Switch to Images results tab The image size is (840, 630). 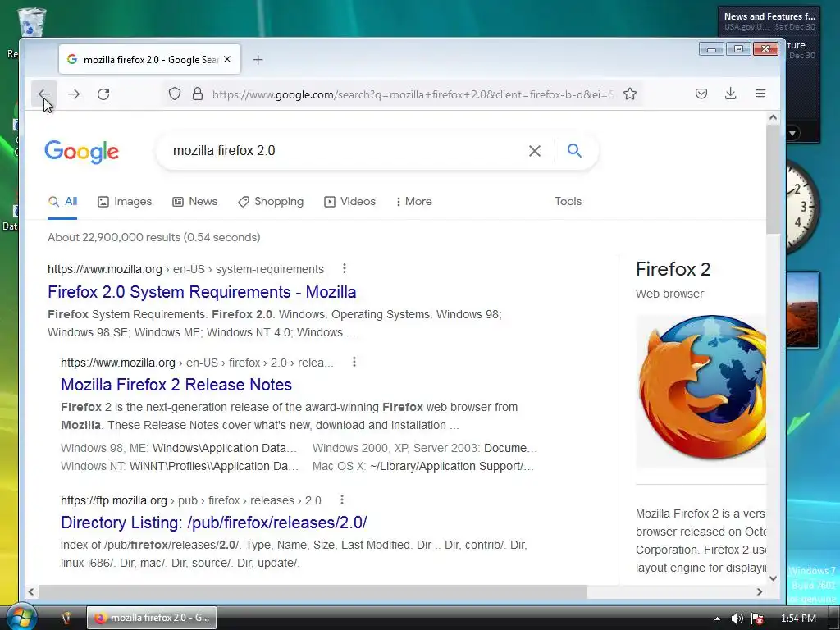[x=125, y=202]
